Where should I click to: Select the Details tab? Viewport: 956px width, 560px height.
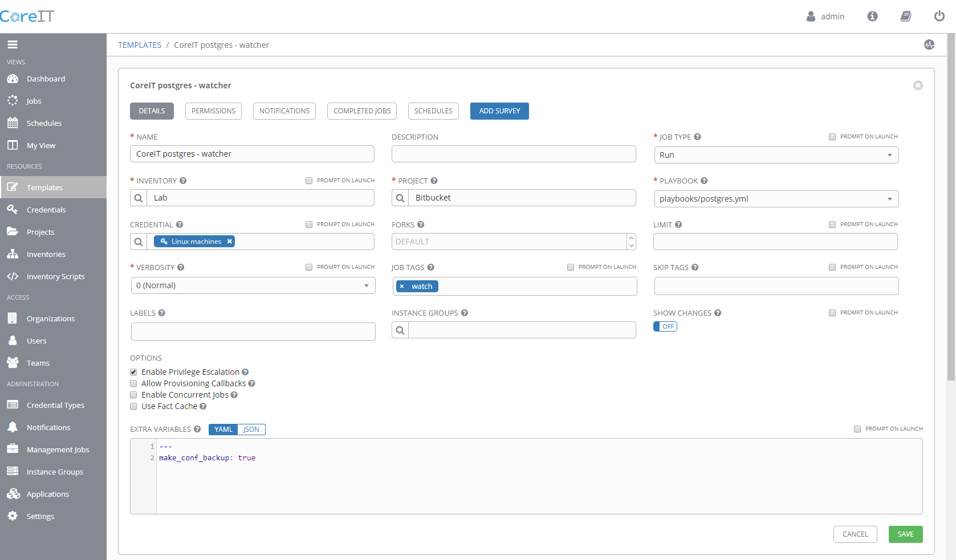[x=152, y=111]
